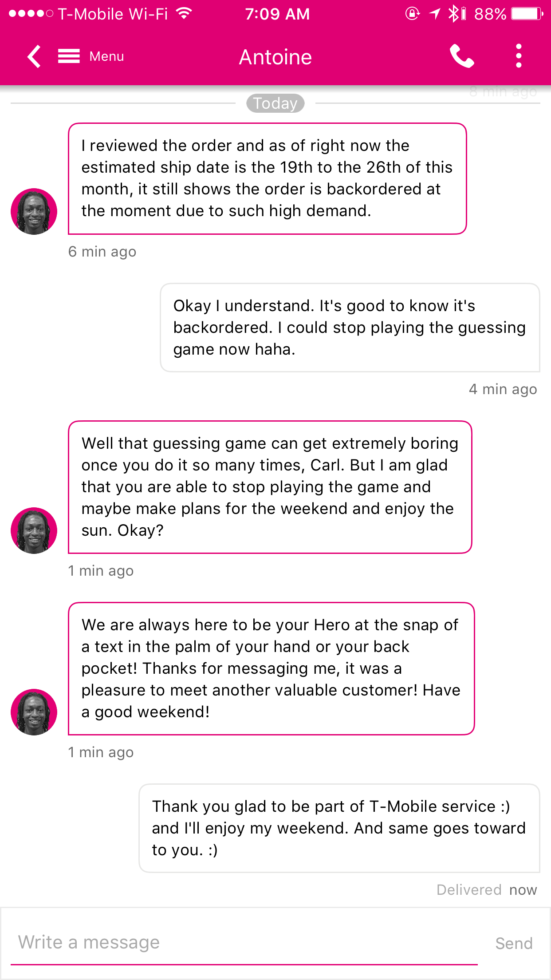Image resolution: width=551 pixels, height=980 pixels.
Task: Open the hamburger Menu icon
Action: point(69,56)
